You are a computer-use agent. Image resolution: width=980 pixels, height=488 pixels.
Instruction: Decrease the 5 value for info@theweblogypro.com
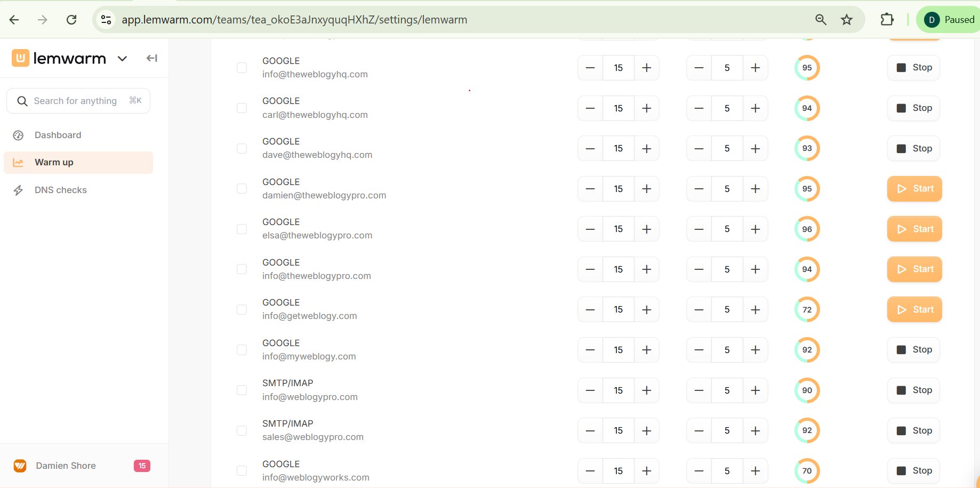699,269
